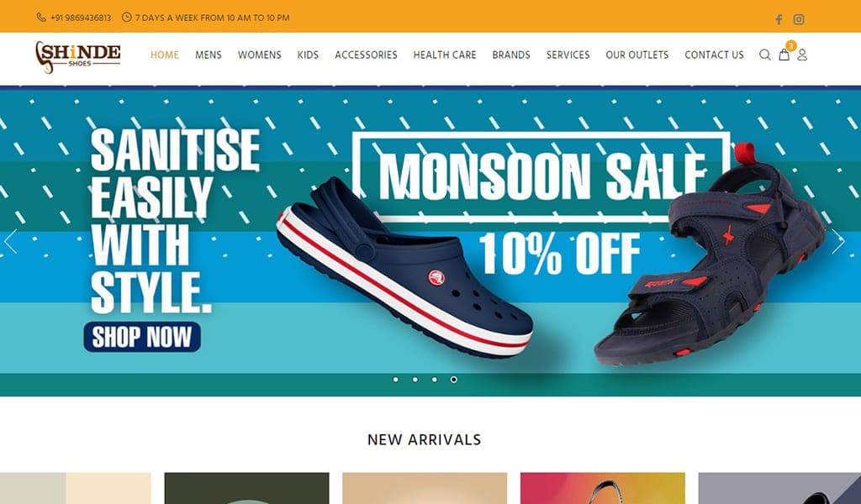861x504 pixels.
Task: Go to next banner slide arrow
Action: click(x=837, y=241)
